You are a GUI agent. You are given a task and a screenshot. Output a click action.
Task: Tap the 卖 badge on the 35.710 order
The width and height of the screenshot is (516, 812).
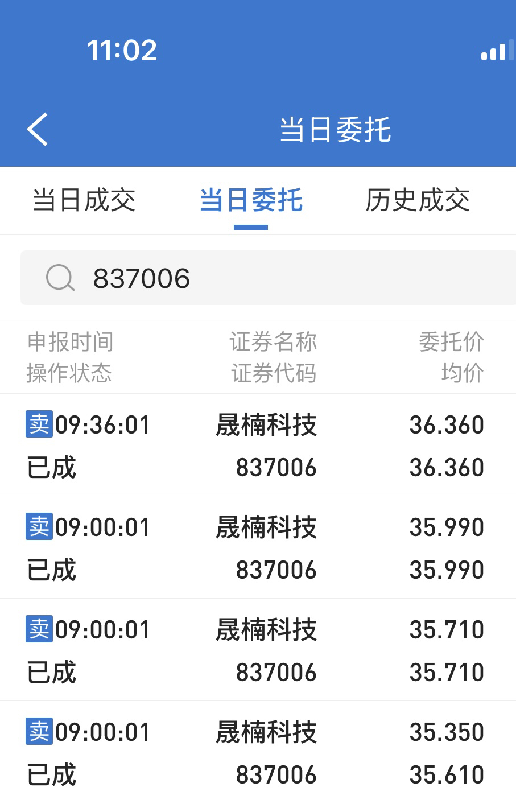(x=39, y=629)
